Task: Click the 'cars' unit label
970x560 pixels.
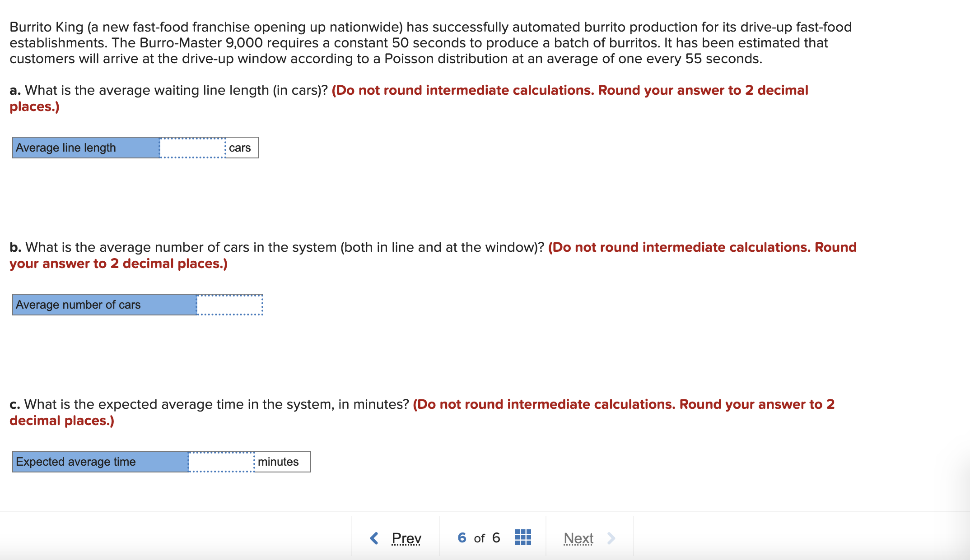Action: coord(240,148)
